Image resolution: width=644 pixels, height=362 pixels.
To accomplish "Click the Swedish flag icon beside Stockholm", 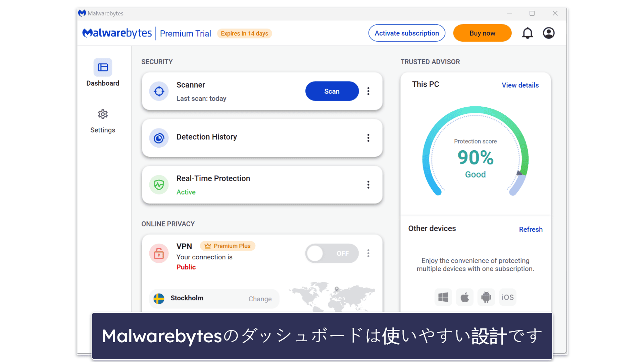I will tap(159, 299).
